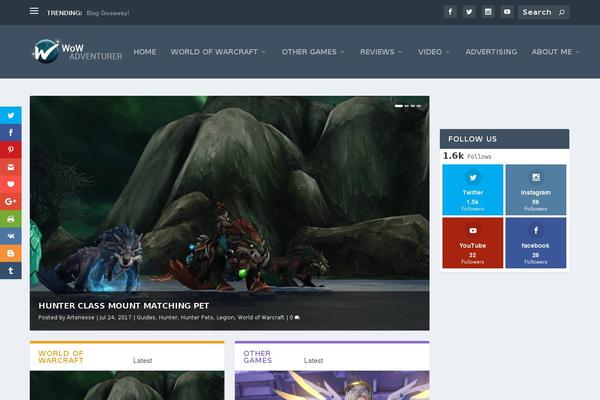Click the heart like icon in side bar
The image size is (600, 400).
point(11,184)
